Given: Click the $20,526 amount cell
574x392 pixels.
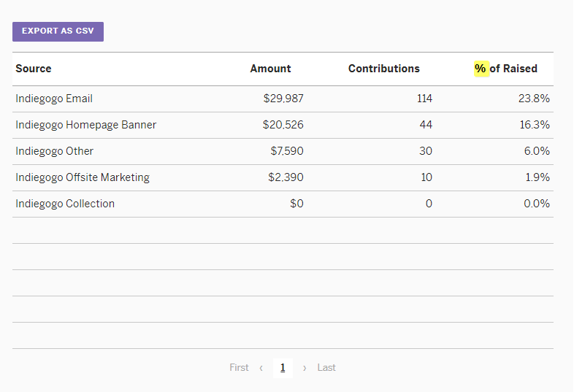Looking at the screenshot, I should click(x=283, y=125).
